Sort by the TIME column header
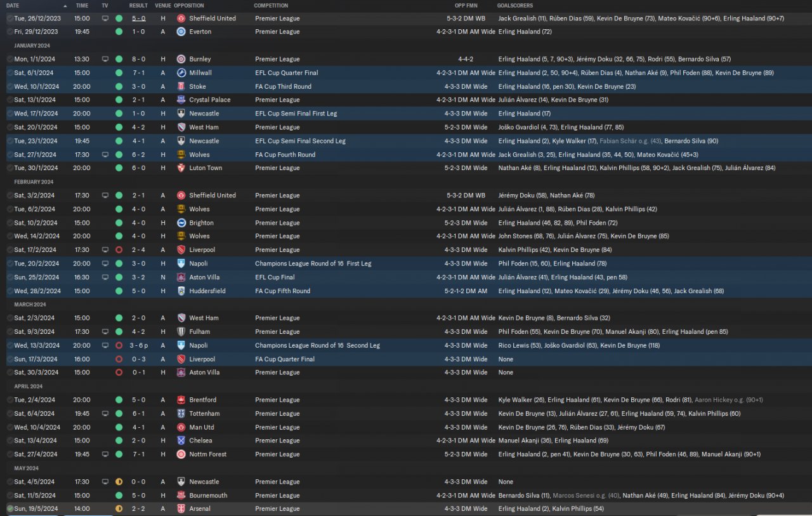Viewport: 812px width, 516px height. (82, 5)
